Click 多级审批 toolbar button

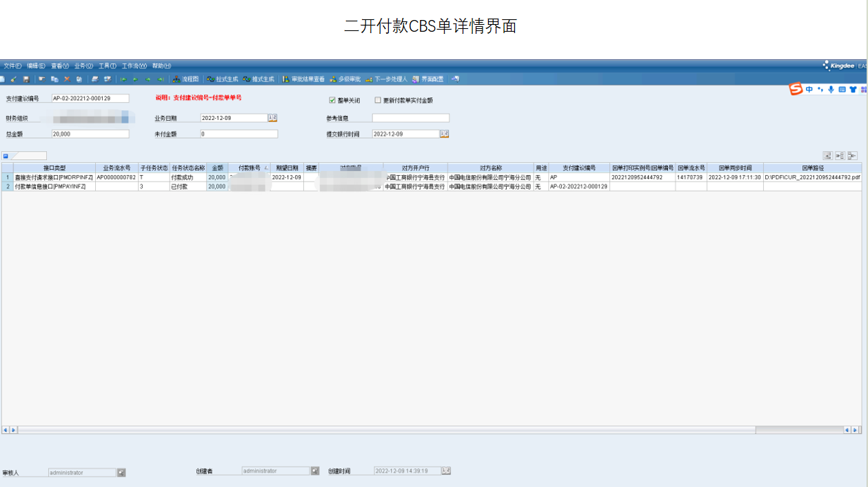click(345, 79)
